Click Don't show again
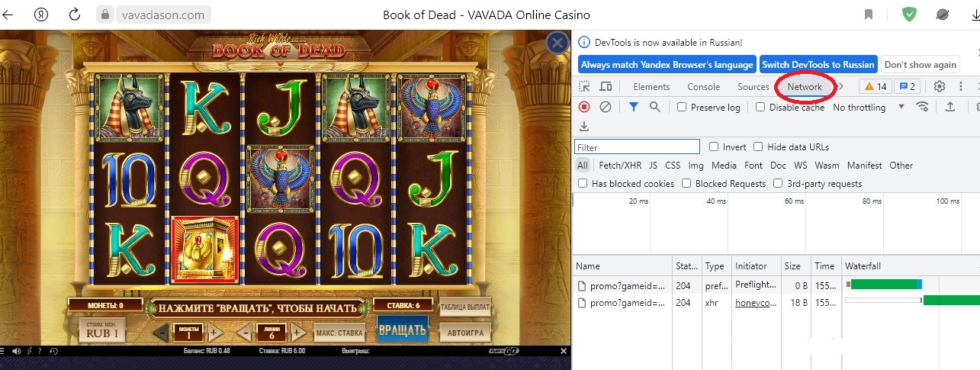The image size is (980, 370). pos(920,65)
